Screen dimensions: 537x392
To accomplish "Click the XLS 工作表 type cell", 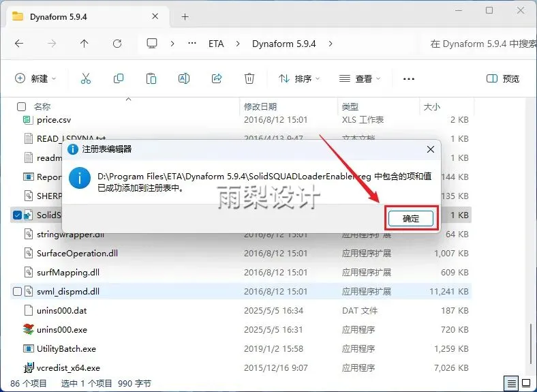I will point(363,119).
